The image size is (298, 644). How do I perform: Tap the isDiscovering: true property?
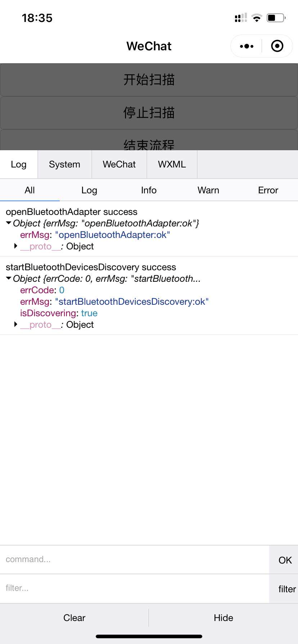point(59,313)
